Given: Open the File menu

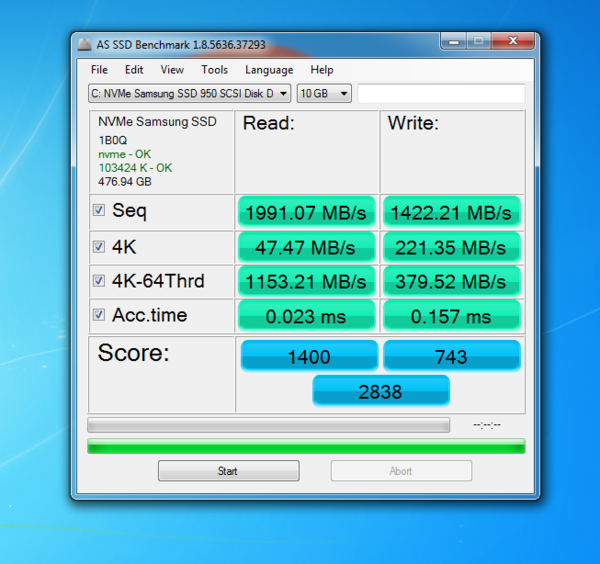Looking at the screenshot, I should tap(99, 70).
